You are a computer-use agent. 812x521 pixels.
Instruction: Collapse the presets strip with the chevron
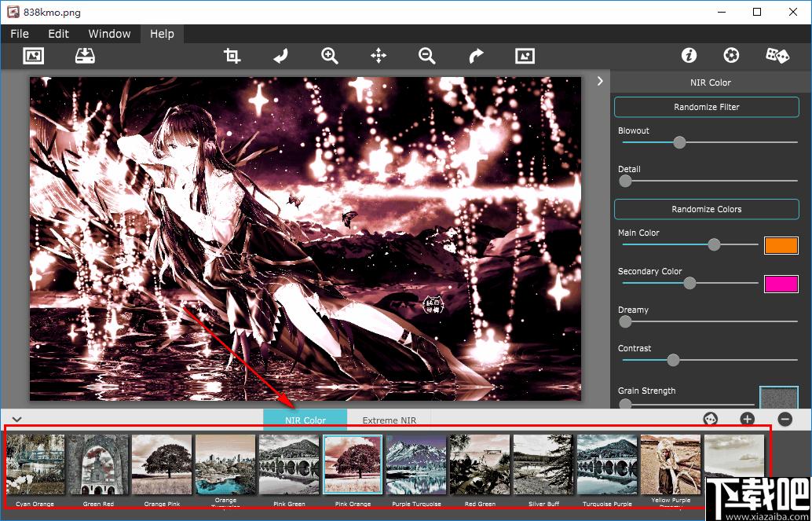[16, 419]
